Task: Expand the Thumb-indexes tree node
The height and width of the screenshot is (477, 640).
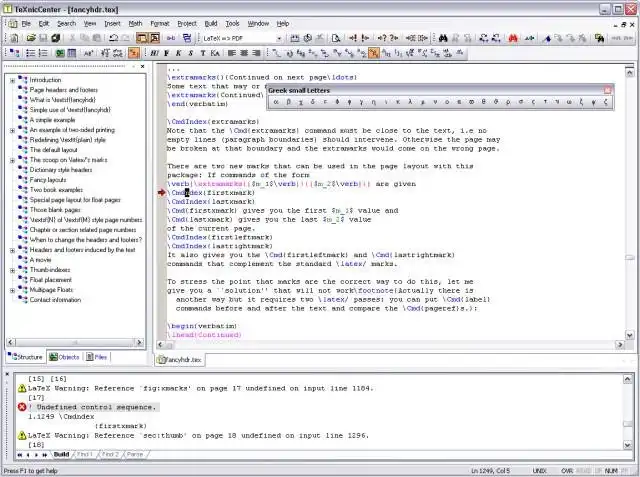Action: click(11, 270)
